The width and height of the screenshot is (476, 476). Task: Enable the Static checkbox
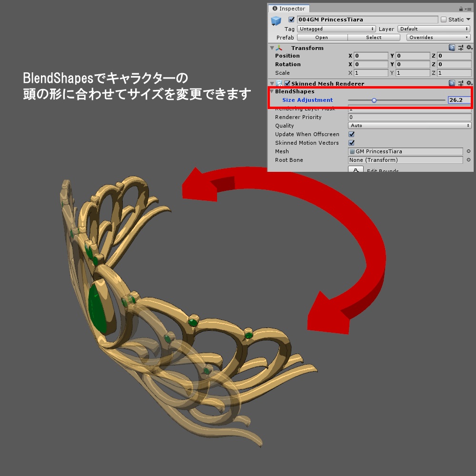click(x=444, y=20)
